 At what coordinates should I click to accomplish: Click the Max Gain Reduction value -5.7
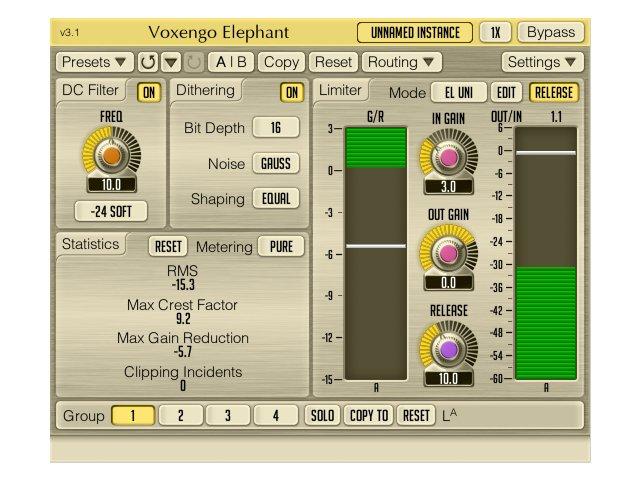click(x=183, y=351)
